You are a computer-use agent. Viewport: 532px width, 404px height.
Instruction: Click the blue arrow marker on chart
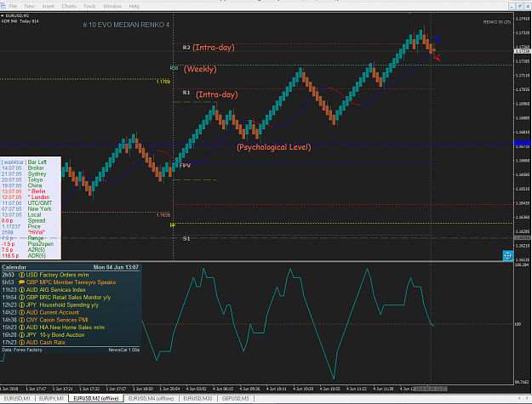click(x=438, y=39)
